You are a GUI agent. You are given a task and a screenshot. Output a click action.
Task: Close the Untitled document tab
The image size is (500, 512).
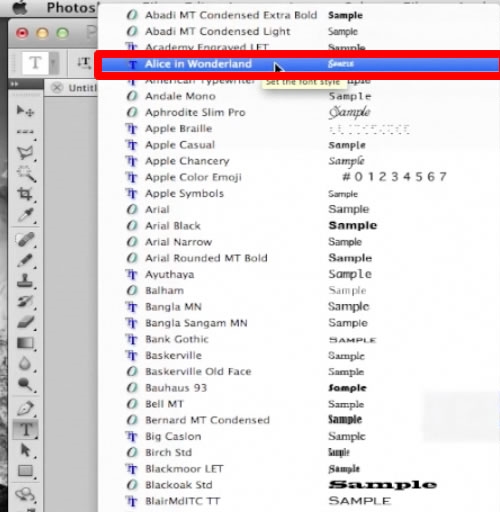[x=57, y=88]
